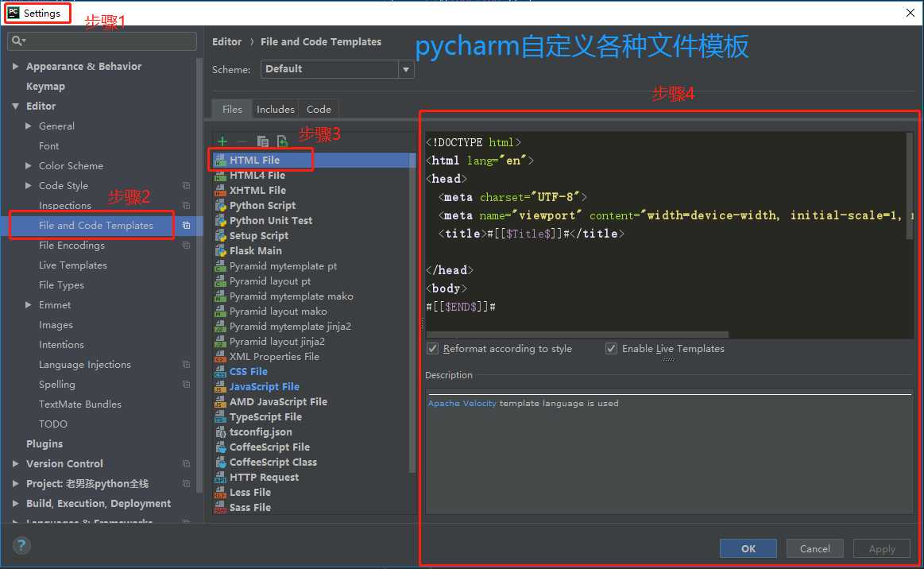Click the Copy Template icon in toolbar

coord(262,141)
